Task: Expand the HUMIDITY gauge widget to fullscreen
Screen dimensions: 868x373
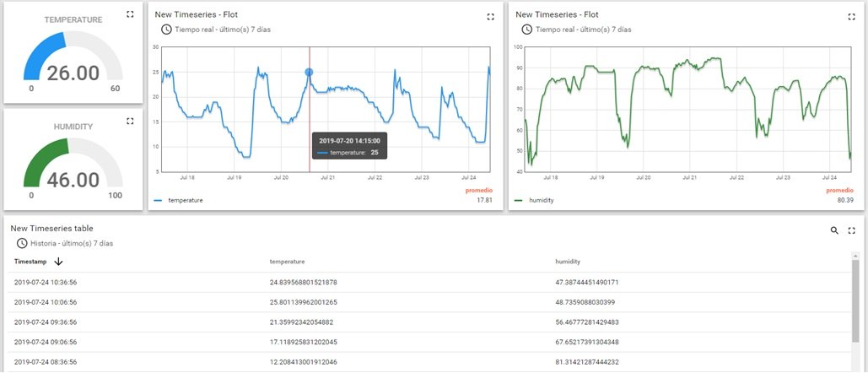Action: [x=130, y=122]
